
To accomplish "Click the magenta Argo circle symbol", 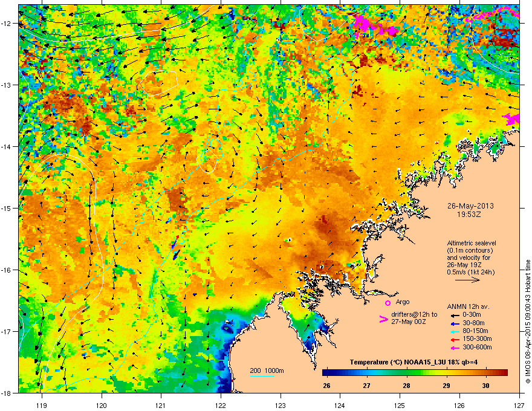I will 388,303.
